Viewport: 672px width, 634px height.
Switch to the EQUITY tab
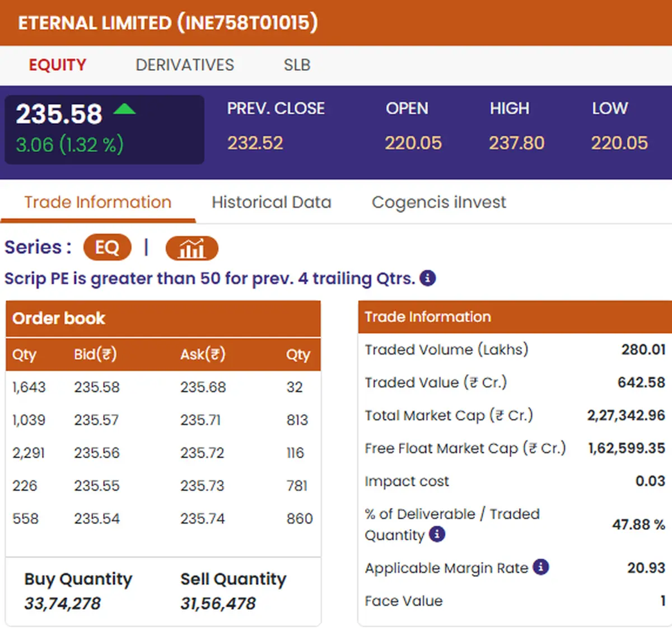58,65
